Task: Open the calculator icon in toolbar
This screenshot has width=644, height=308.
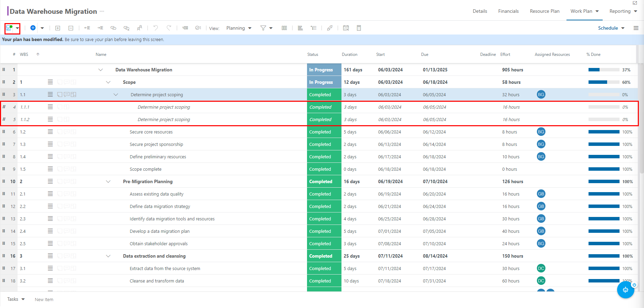Action: click(359, 28)
